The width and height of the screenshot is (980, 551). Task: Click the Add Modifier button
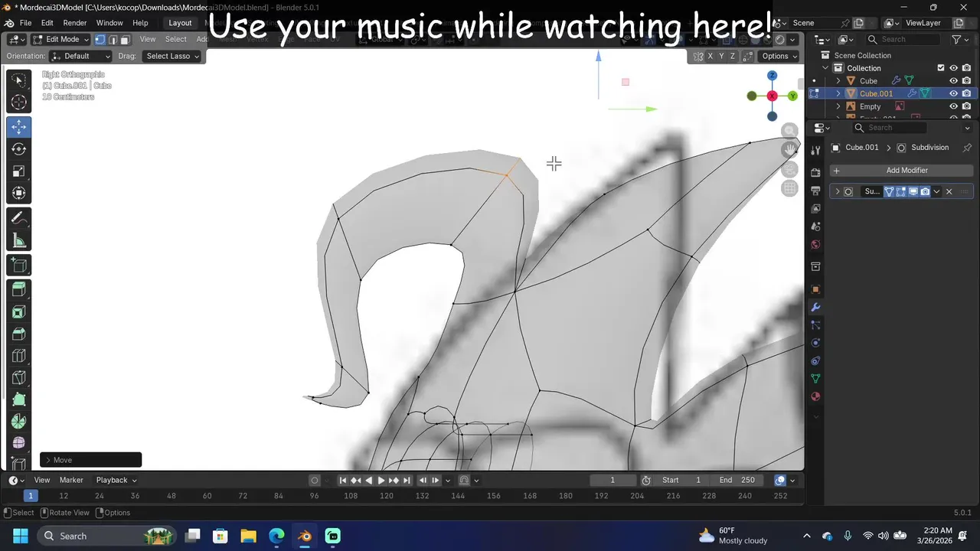(x=902, y=170)
